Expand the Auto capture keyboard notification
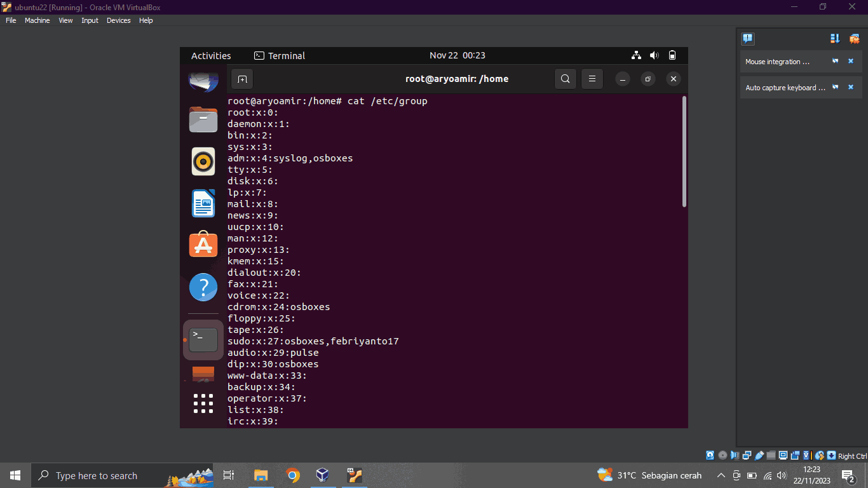Viewport: 868px width, 488px height. (785, 88)
